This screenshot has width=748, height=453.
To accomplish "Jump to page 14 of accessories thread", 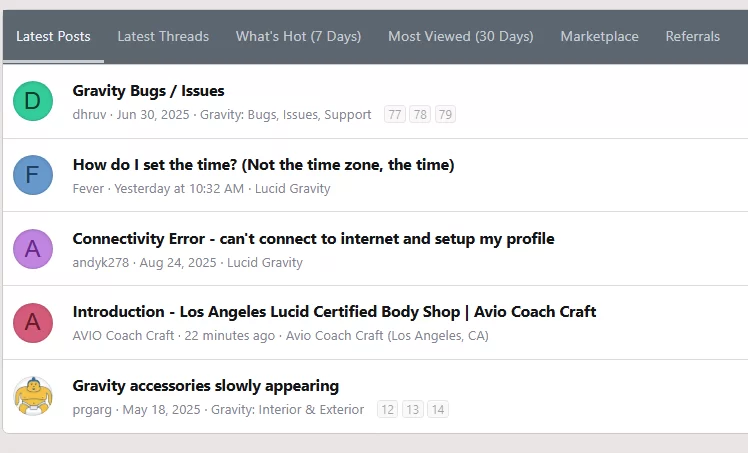I will click(x=438, y=410).
